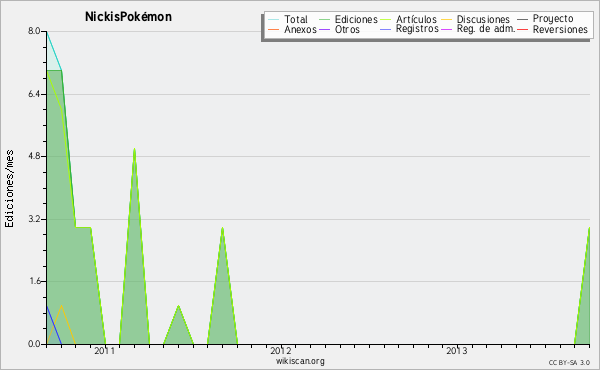Screen dimensions: 600x370
Task: Select the Reg. de adm. legend entry
Action: (486, 29)
